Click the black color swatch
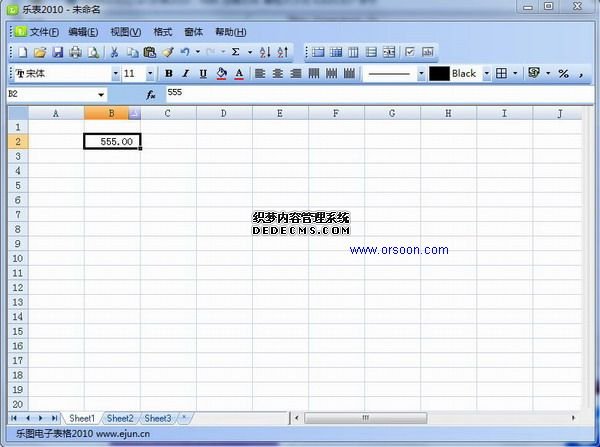The image size is (600, 447). click(439, 73)
